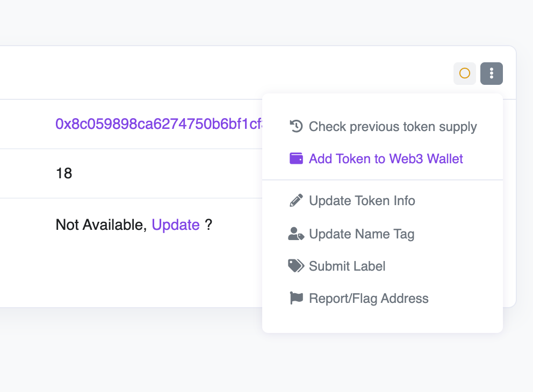Choose Update Name Tag entry

click(x=362, y=234)
